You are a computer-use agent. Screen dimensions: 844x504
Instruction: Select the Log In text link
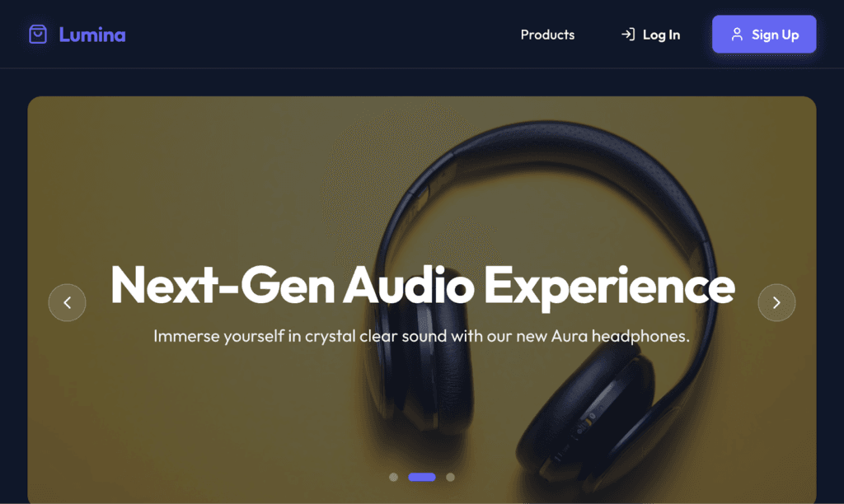(661, 35)
